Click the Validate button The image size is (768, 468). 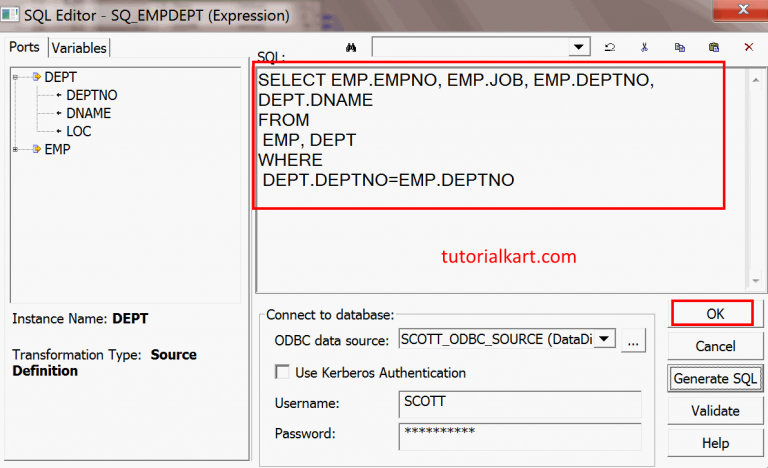pyautogui.click(x=715, y=410)
